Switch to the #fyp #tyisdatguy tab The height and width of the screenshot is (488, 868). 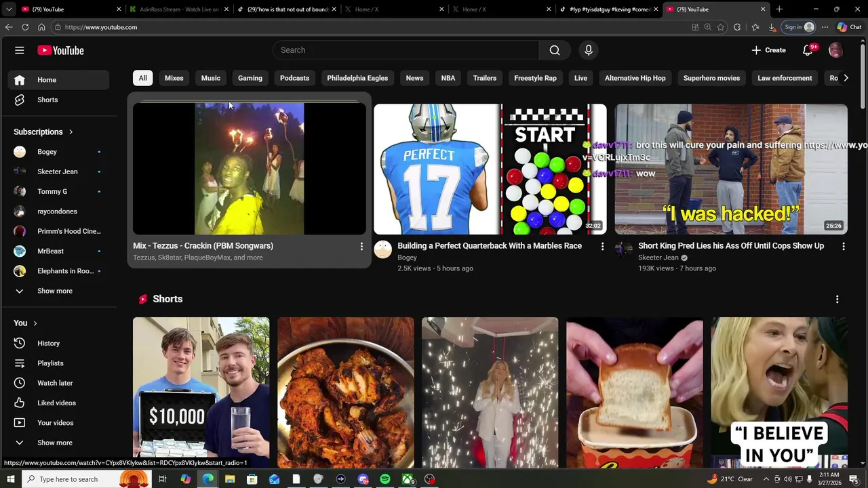(609, 9)
